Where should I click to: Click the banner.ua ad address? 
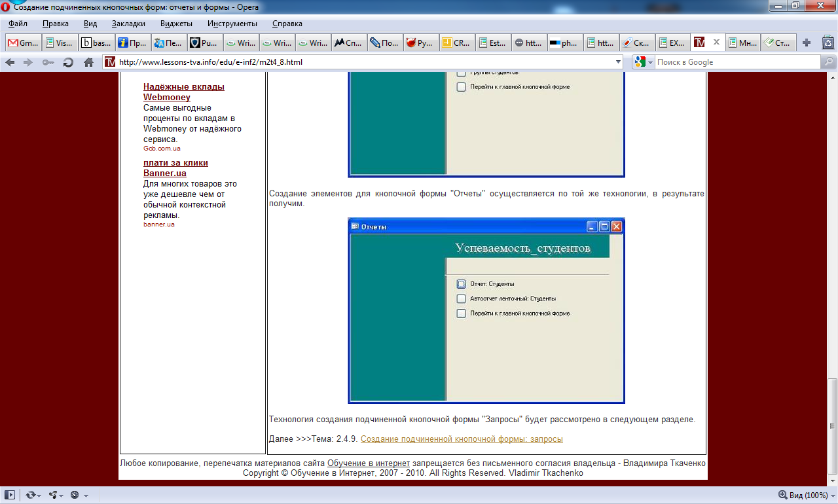point(159,225)
